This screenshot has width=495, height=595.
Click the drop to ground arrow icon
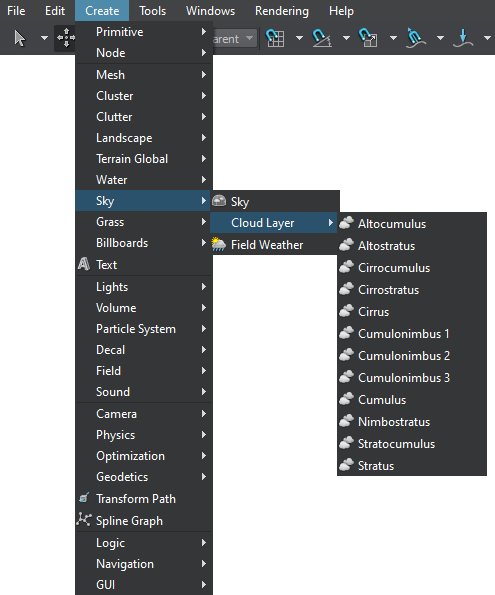tap(463, 38)
